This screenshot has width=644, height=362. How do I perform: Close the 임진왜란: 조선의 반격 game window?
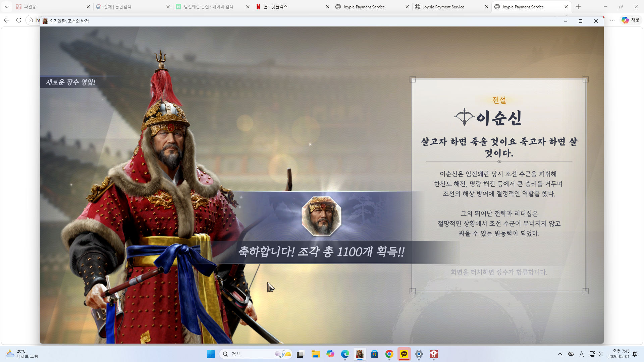pos(596,21)
